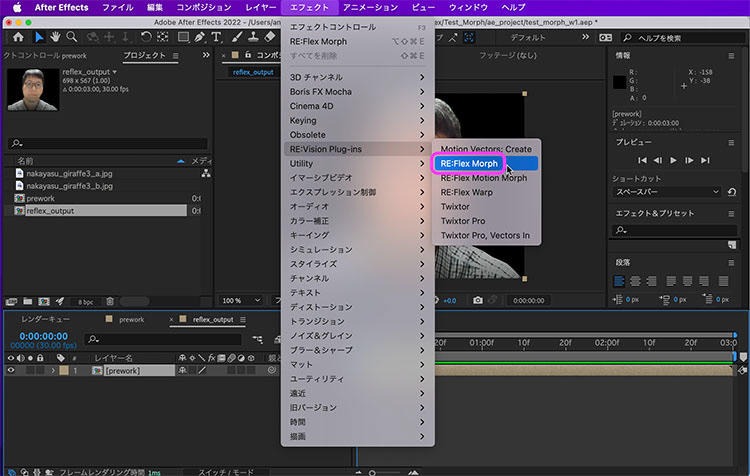The width and height of the screenshot is (750, 476).
Task: Open the shortcut Spacebar dropdown
Action: pos(667,192)
